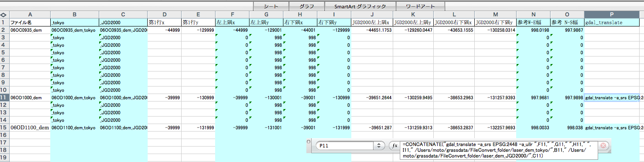This screenshot has width=644, height=162.
Task: Select cell with value 997.9898
Action: tap(567, 97)
